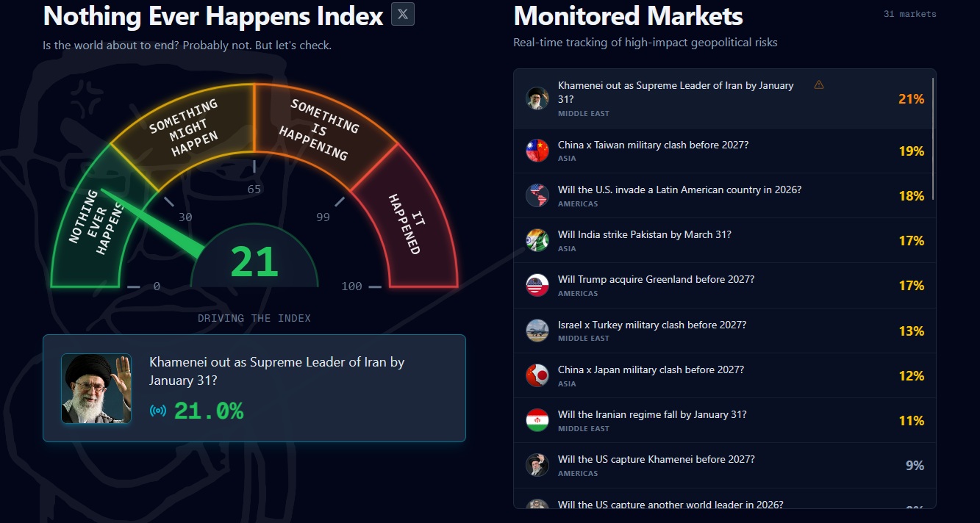This screenshot has height=523, width=980.
Task: Click the 99 tick label on the gauge
Action: (x=323, y=217)
